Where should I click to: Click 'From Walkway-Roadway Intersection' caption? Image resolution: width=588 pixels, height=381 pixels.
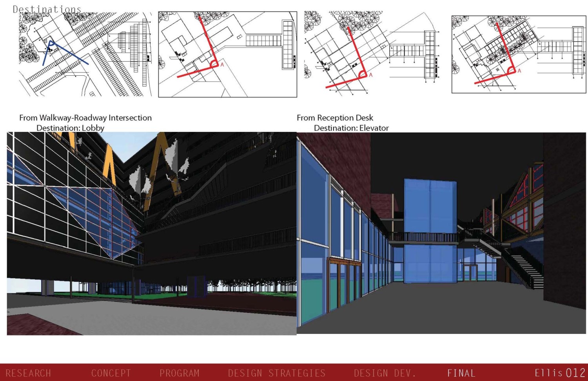85,118
